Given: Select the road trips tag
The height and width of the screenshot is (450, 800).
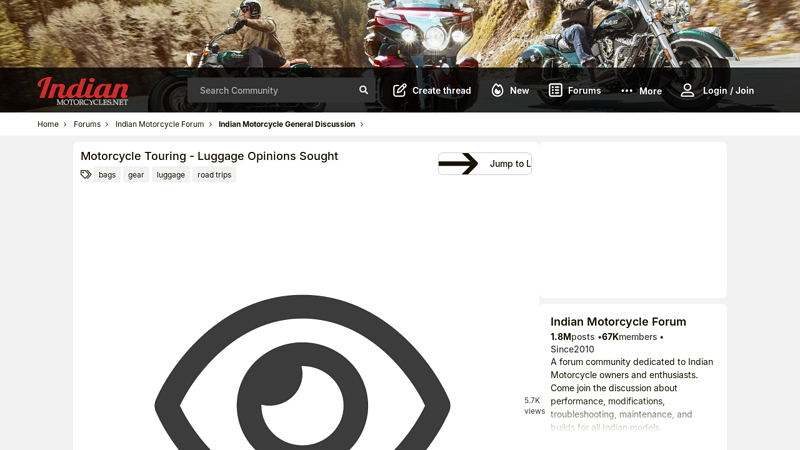Looking at the screenshot, I should pyautogui.click(x=214, y=174).
